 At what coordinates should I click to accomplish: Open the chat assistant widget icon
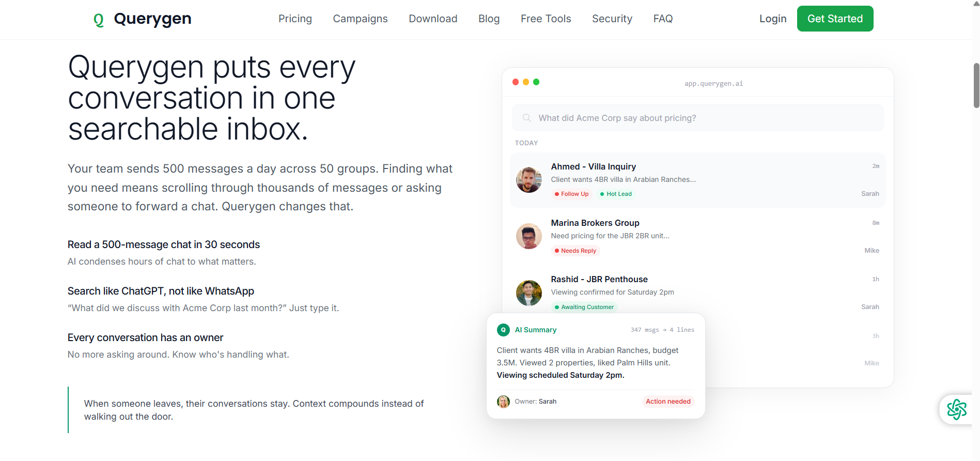956,409
